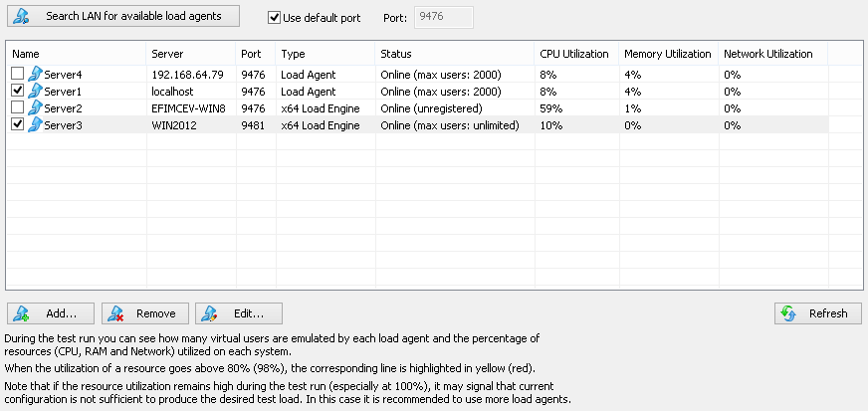Sort by the CPU Utilization column header
Screen dimensions: 868x411
[x=576, y=54]
